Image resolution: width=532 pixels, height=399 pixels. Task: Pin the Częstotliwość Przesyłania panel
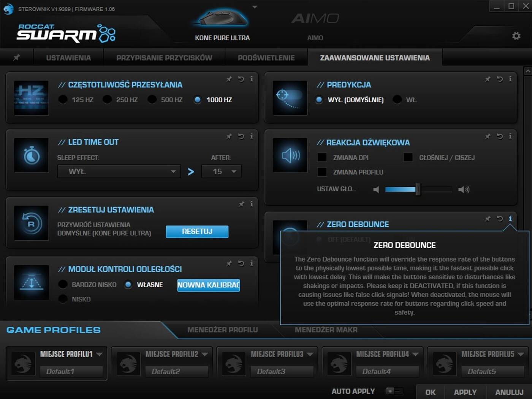coord(229,79)
